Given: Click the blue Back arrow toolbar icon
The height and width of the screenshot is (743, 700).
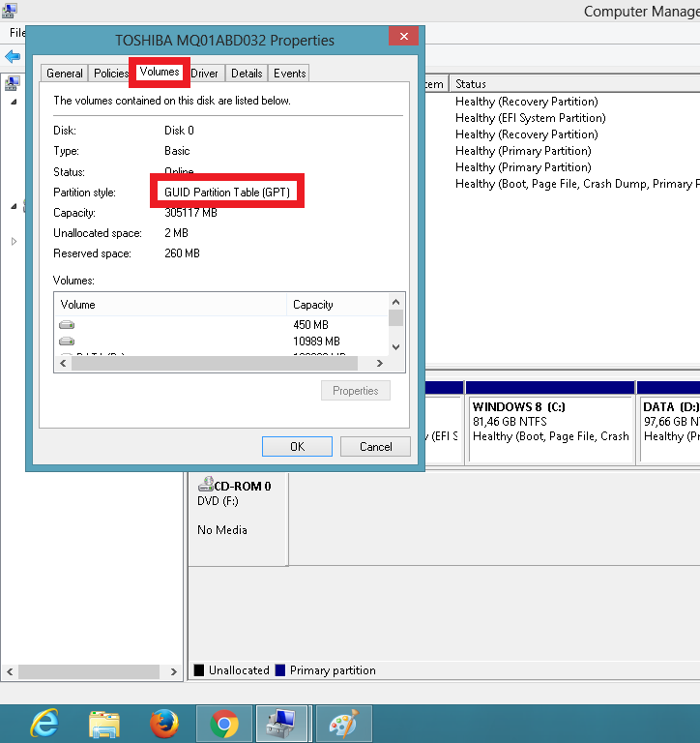Looking at the screenshot, I should (13, 57).
